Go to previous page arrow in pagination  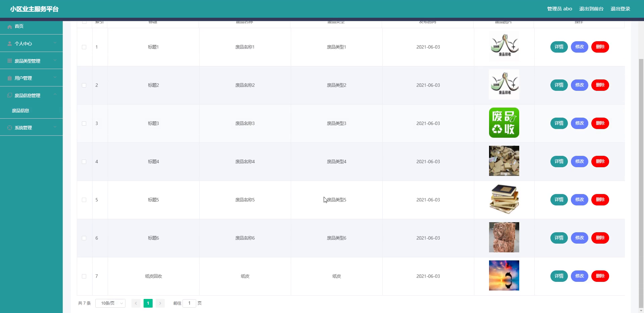point(136,303)
